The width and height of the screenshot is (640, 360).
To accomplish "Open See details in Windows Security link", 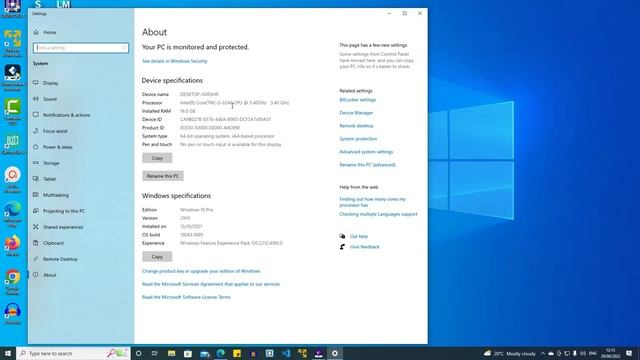I will tap(175, 61).
